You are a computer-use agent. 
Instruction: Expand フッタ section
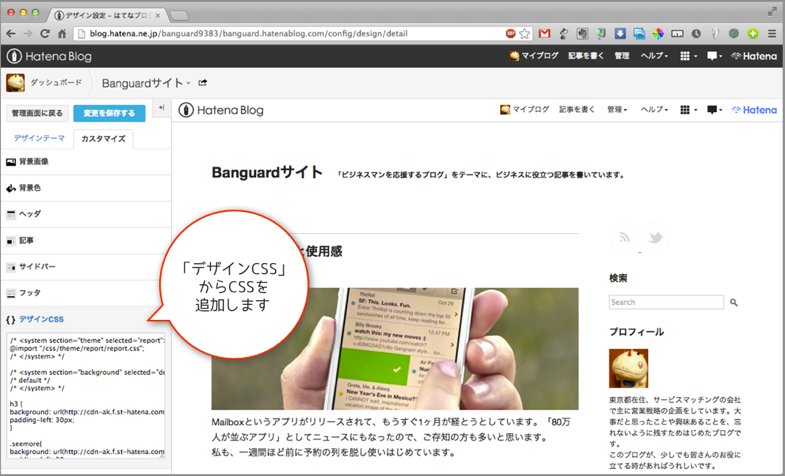pyautogui.click(x=86, y=293)
